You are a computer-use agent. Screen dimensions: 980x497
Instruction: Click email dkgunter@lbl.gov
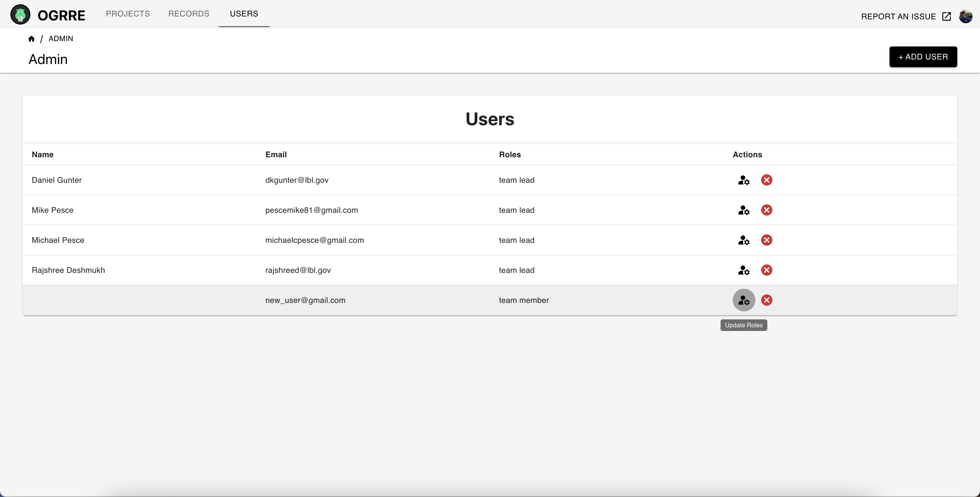click(x=297, y=180)
